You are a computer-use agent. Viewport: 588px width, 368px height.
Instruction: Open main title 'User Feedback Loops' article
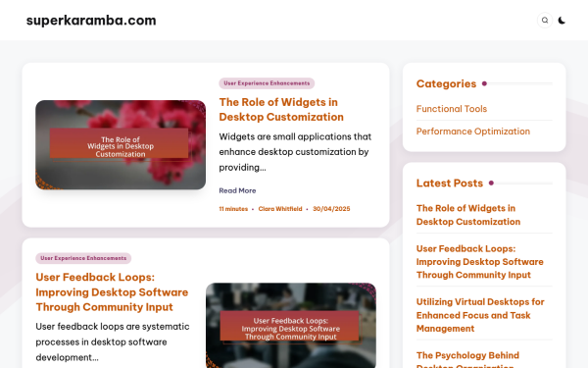pyautogui.click(x=112, y=292)
